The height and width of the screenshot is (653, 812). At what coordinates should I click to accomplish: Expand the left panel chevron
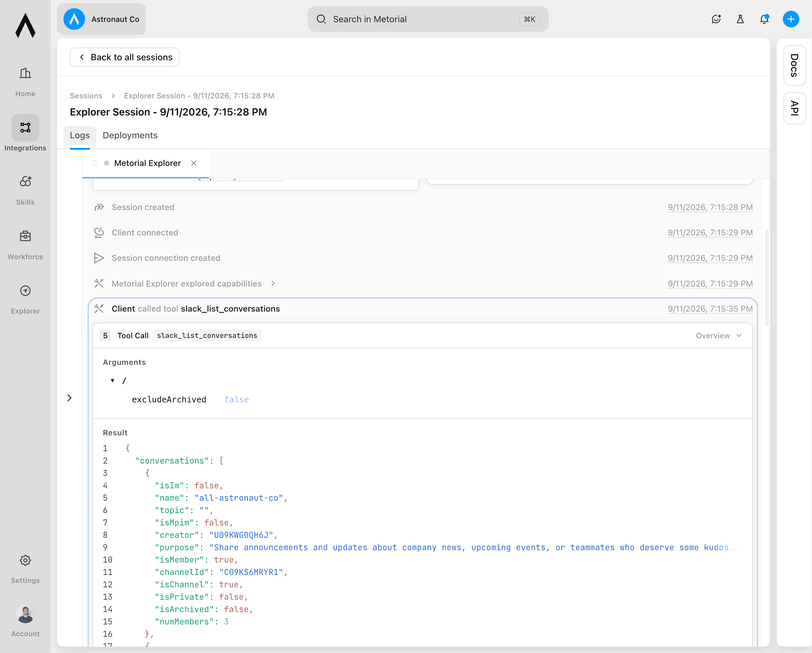coord(69,398)
